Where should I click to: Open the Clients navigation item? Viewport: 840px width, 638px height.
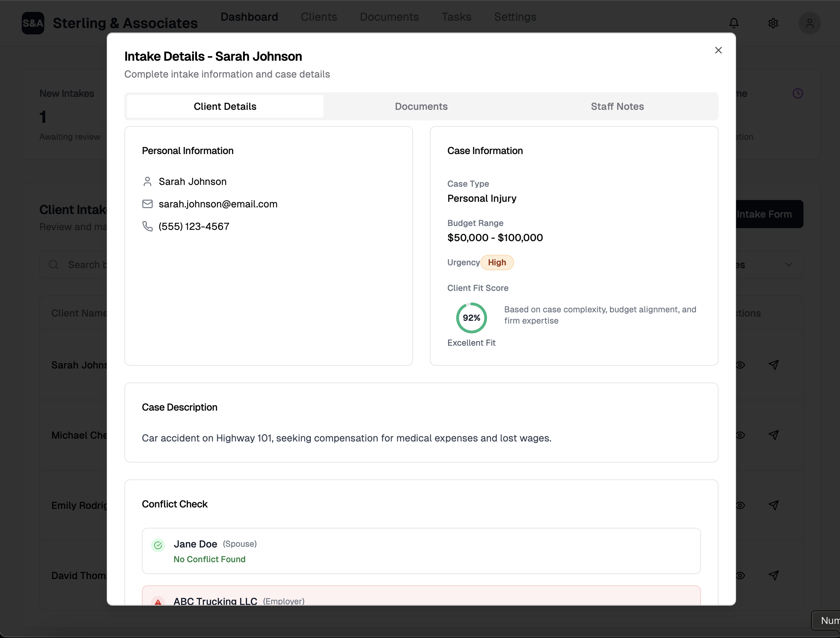click(319, 17)
